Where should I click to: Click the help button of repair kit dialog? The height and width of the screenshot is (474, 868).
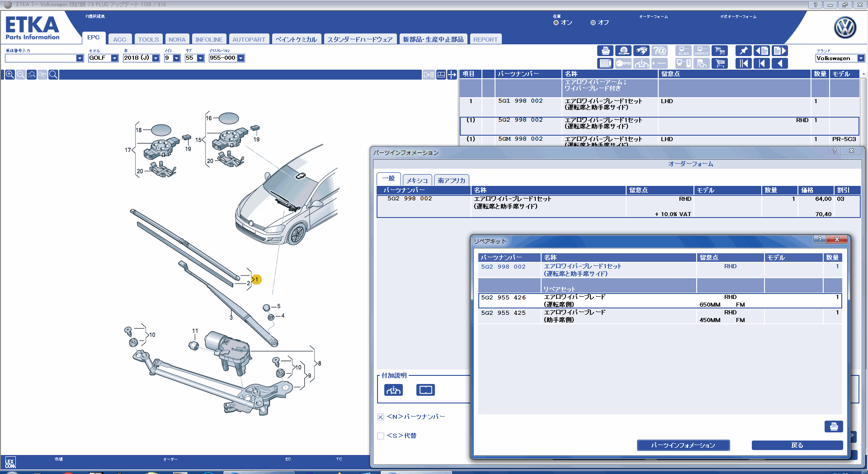click(x=820, y=239)
